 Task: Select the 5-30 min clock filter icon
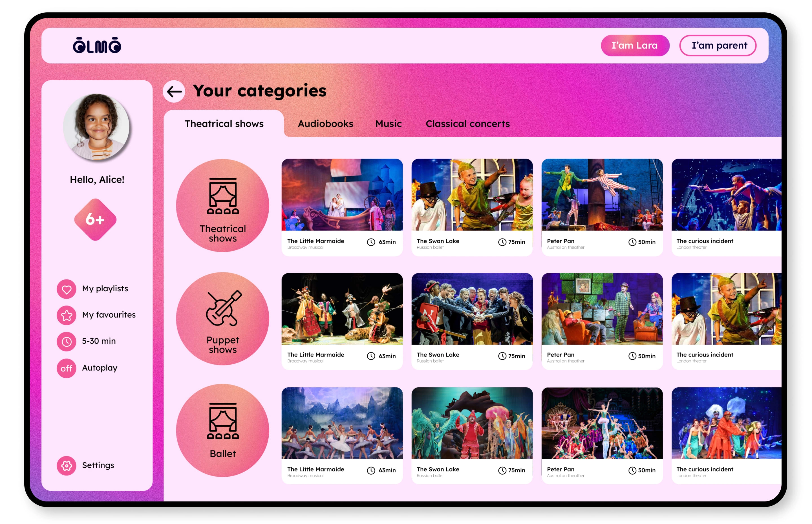(66, 341)
